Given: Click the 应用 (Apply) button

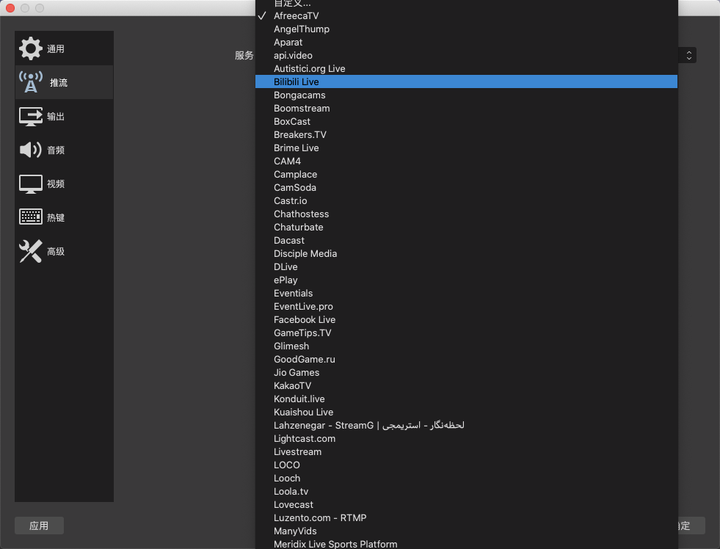Looking at the screenshot, I should (x=39, y=526).
